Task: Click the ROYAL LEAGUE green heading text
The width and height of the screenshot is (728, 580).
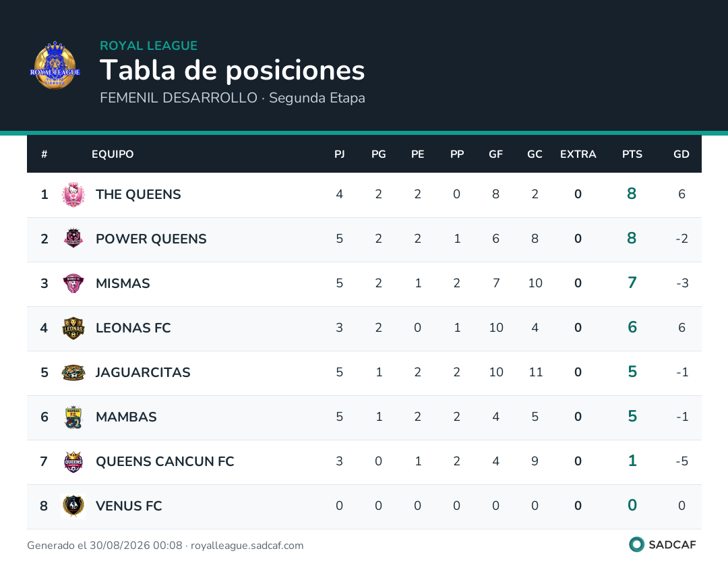Action: click(x=148, y=45)
